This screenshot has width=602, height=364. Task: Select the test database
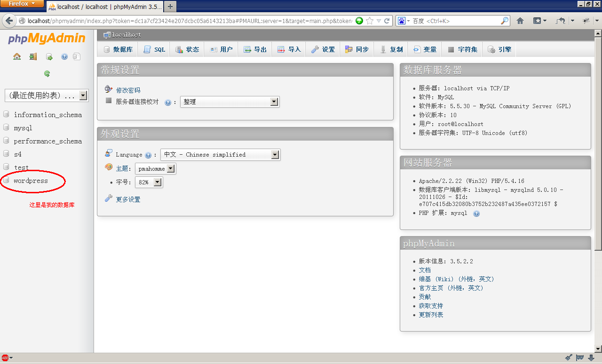pos(21,167)
